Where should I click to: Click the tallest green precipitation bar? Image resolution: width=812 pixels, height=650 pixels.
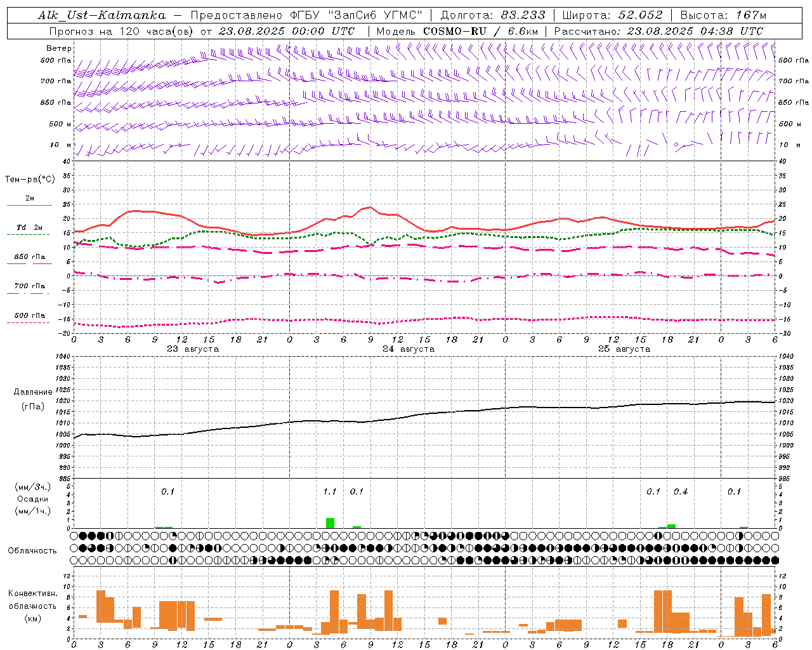point(330,523)
